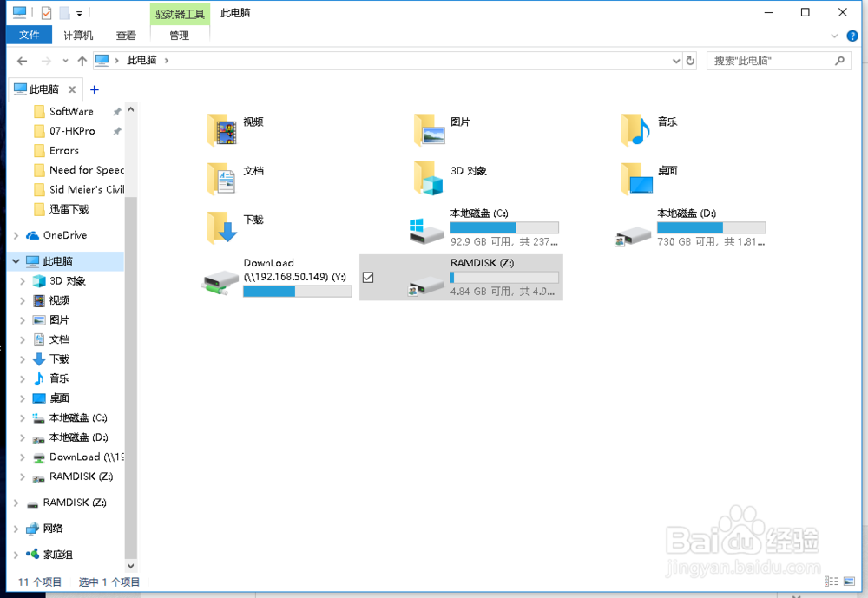Expand the 家庭组 tree node
Image resolution: width=868 pixels, height=598 pixels.
(16, 555)
